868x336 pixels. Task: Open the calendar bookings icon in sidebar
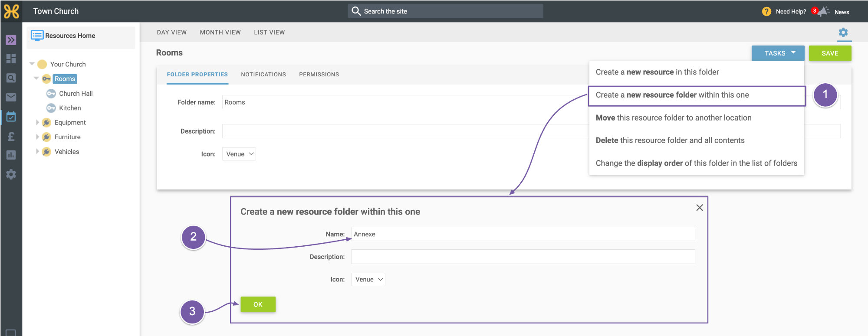point(11,117)
